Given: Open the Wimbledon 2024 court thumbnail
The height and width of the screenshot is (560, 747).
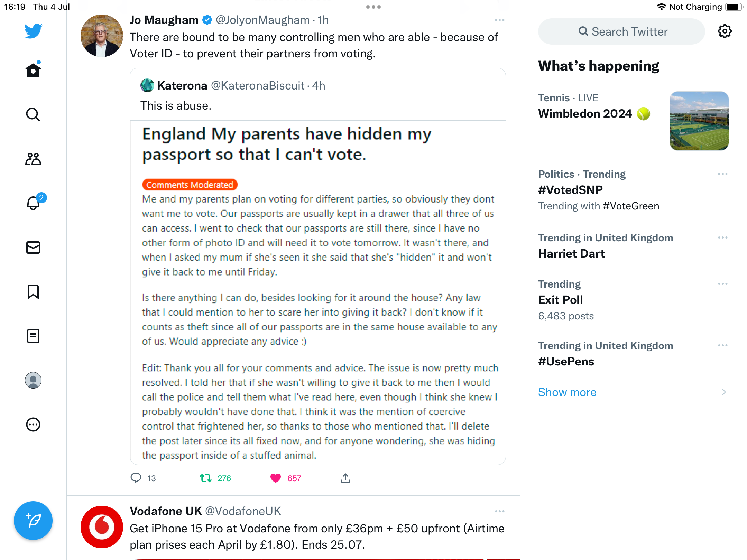Looking at the screenshot, I should click(699, 121).
